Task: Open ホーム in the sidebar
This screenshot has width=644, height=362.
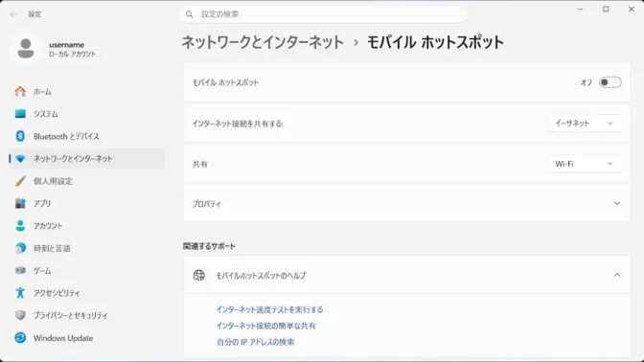Action: (86, 92)
